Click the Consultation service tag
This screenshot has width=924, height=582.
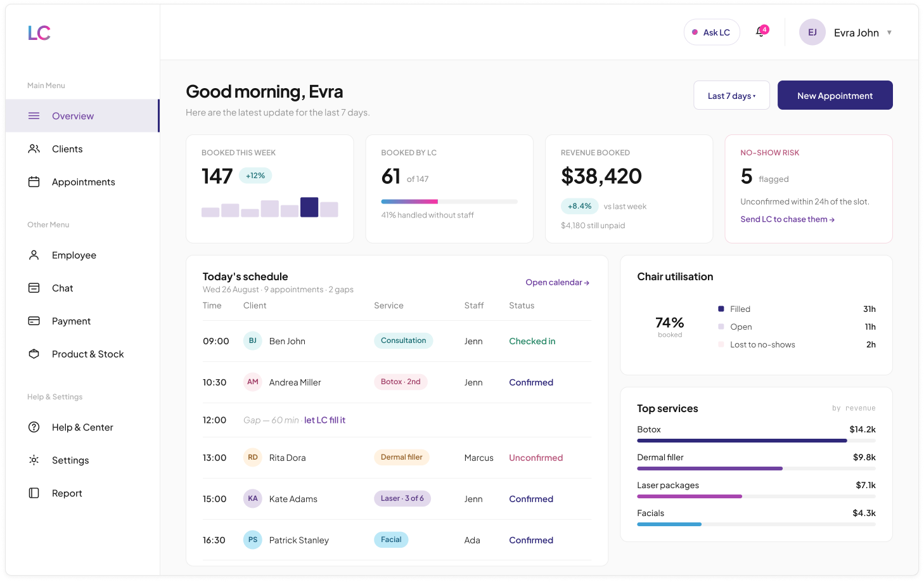tap(404, 340)
